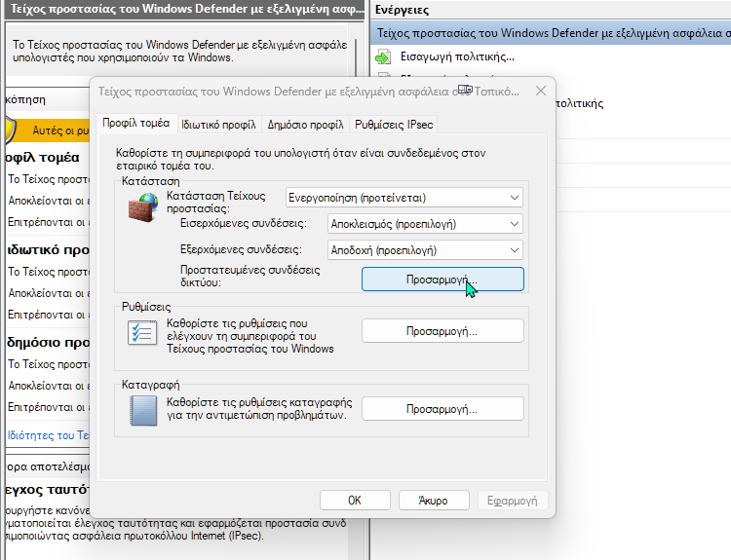Click the scrollbar in the background overview pane
This screenshot has width=731, height=560.
coord(357,57)
